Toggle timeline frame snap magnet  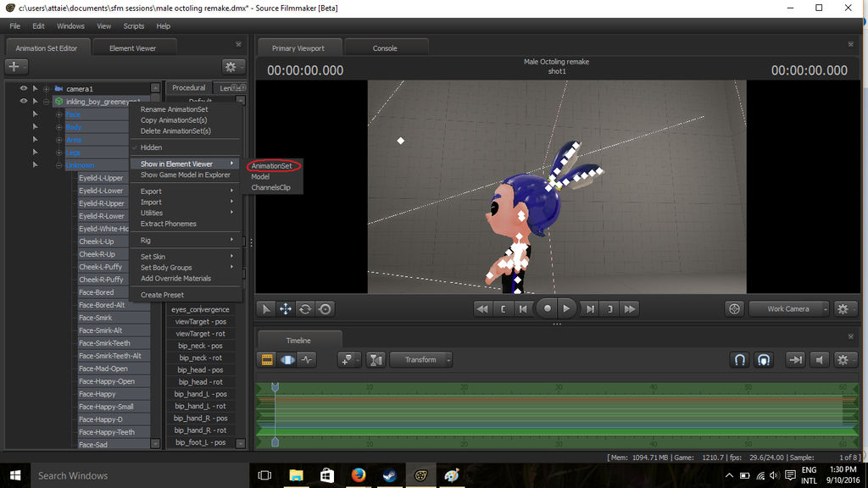point(764,359)
